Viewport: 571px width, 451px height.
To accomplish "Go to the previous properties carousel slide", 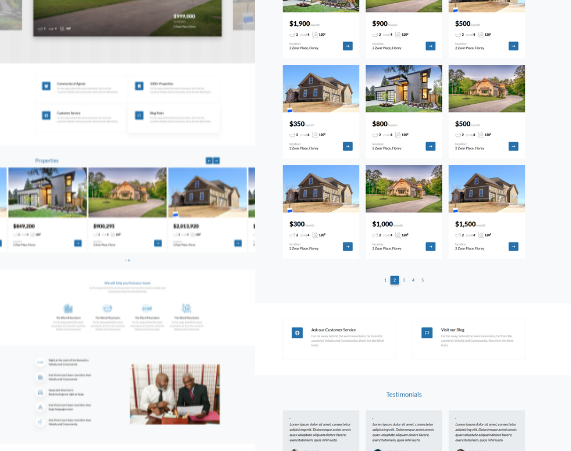I will point(209,161).
